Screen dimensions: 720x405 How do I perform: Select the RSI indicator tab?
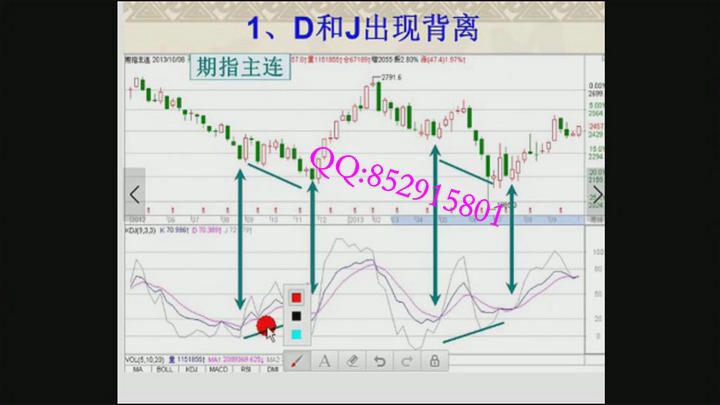tap(245, 369)
